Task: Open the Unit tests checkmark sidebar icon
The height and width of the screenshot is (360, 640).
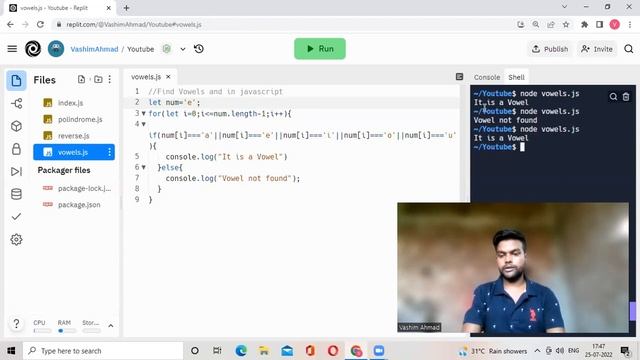Action: pyautogui.click(x=16, y=217)
